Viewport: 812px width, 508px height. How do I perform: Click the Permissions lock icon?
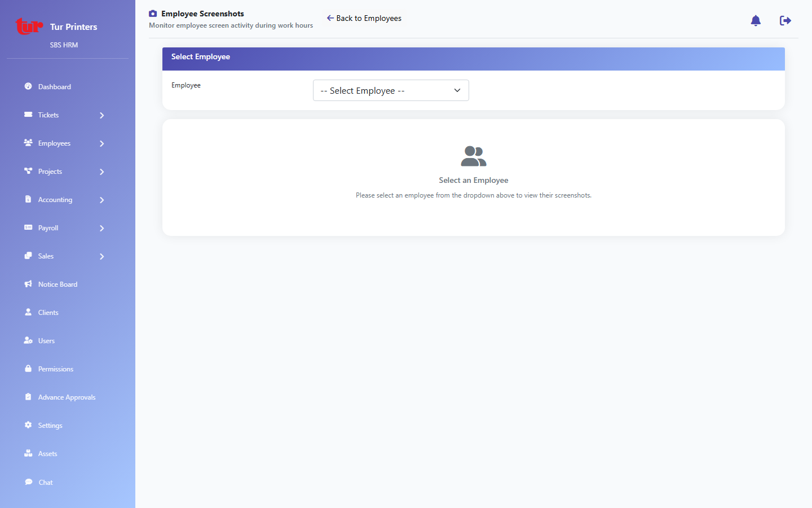[x=28, y=369]
